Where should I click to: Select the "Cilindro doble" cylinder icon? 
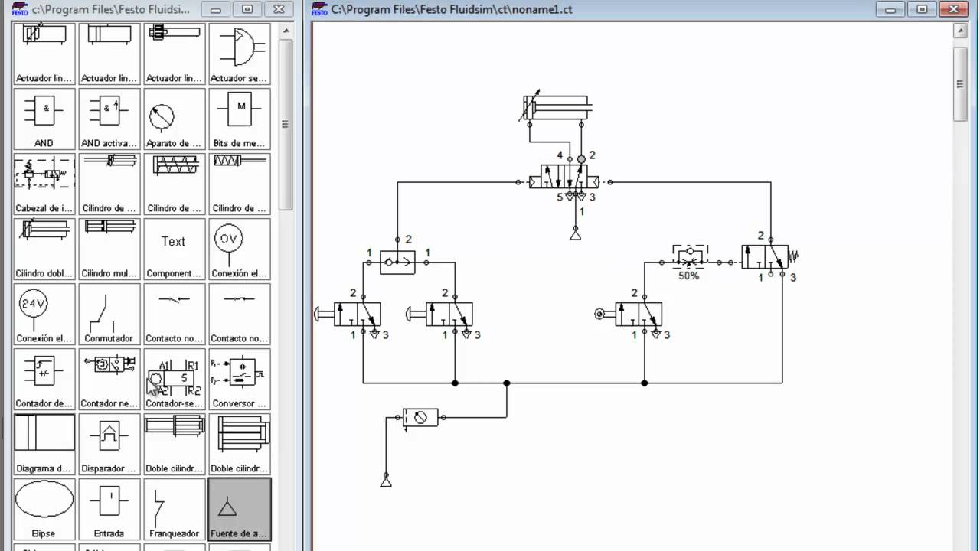(x=44, y=249)
